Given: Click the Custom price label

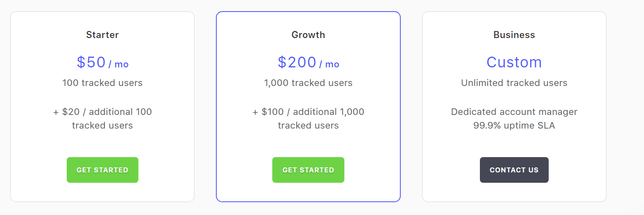Looking at the screenshot, I should coord(514,62).
